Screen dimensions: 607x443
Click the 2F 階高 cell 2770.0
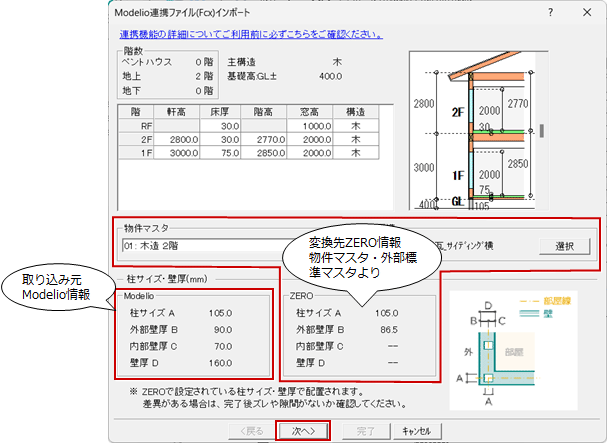tap(264, 139)
